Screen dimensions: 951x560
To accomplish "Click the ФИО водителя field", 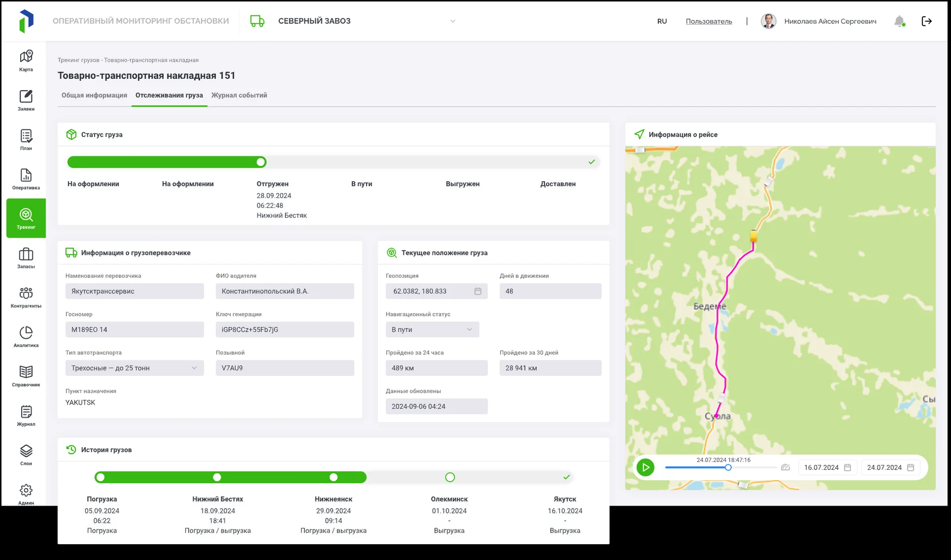I will tap(285, 291).
